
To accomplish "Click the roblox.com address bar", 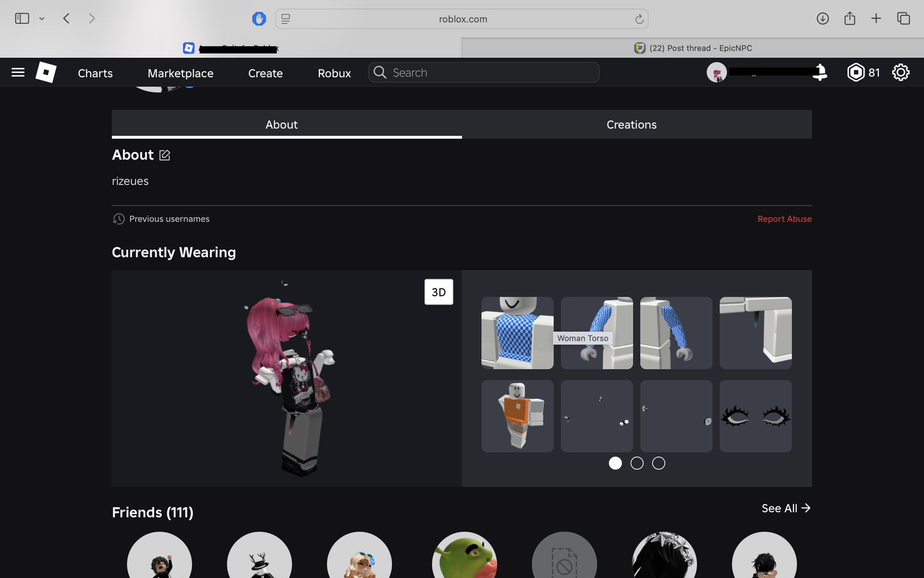I will point(462,18).
